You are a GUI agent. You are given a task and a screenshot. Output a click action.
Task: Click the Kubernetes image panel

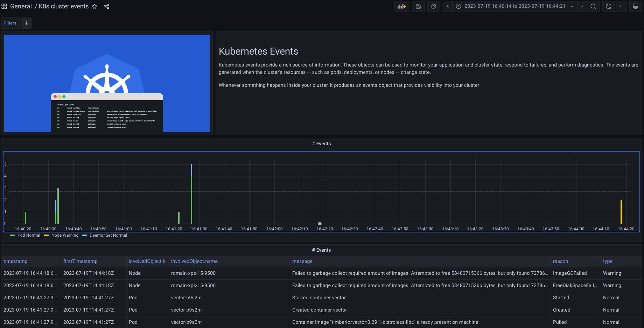(107, 83)
